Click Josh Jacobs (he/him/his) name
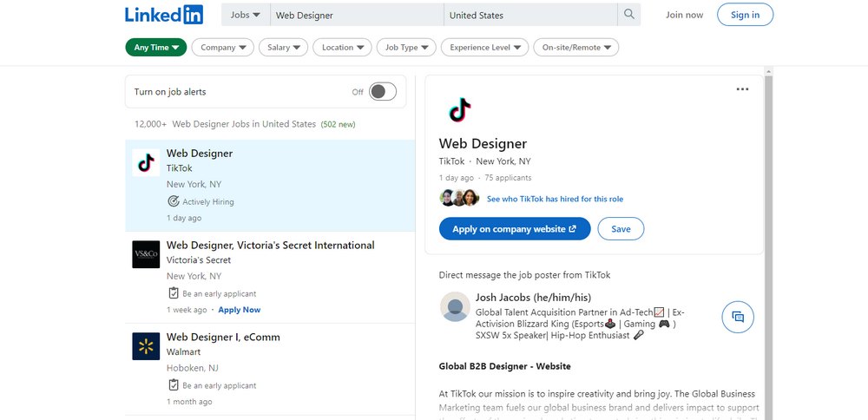This screenshot has height=420, width=868. point(533,297)
